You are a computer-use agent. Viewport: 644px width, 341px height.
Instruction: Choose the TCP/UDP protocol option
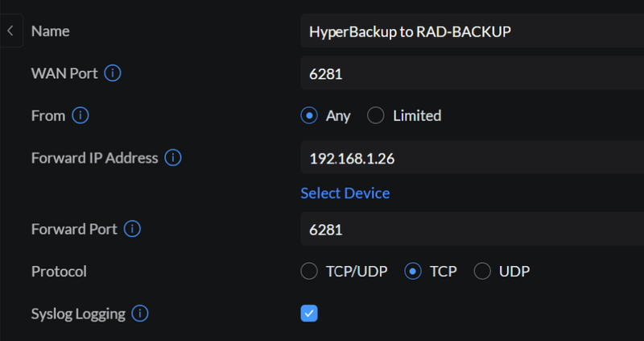tap(309, 272)
